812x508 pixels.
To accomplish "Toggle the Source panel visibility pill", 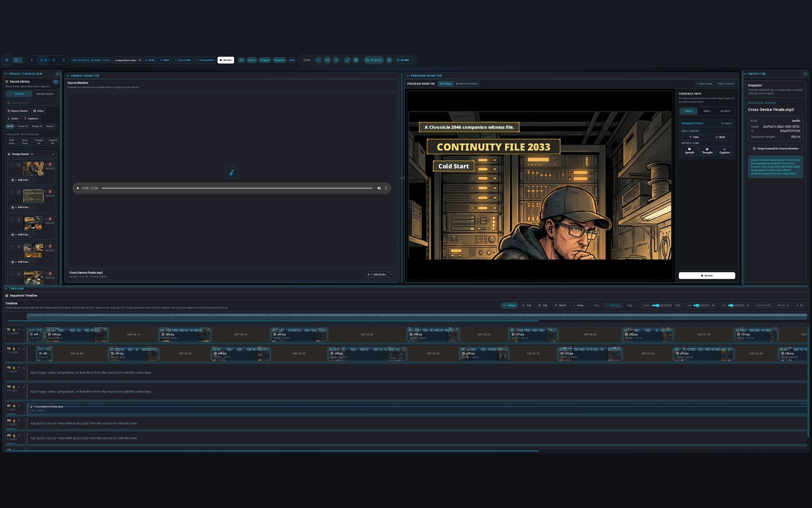I will pos(252,60).
